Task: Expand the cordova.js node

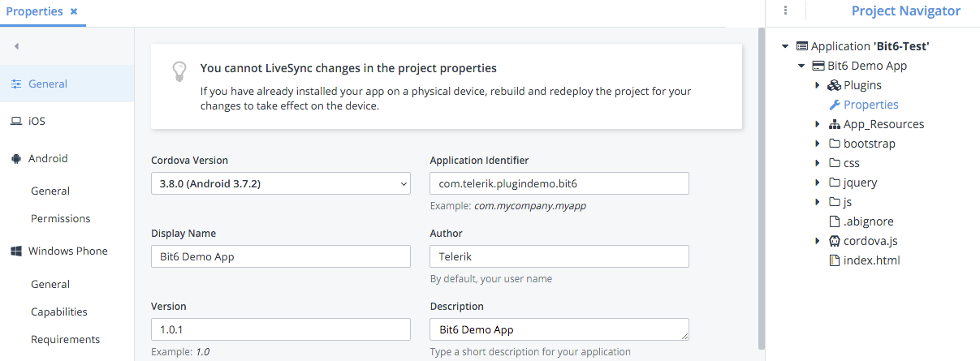Action: point(818,241)
